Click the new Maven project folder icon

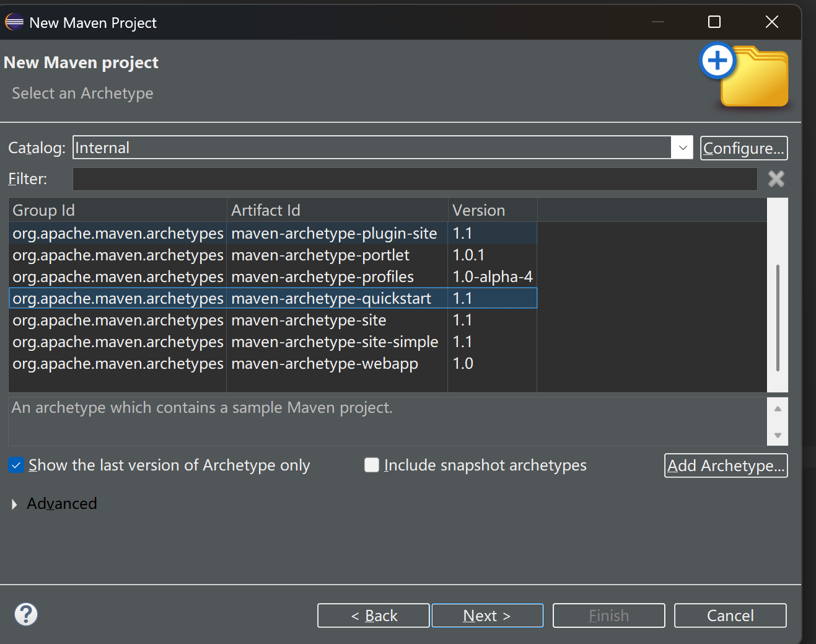pyautogui.click(x=745, y=76)
